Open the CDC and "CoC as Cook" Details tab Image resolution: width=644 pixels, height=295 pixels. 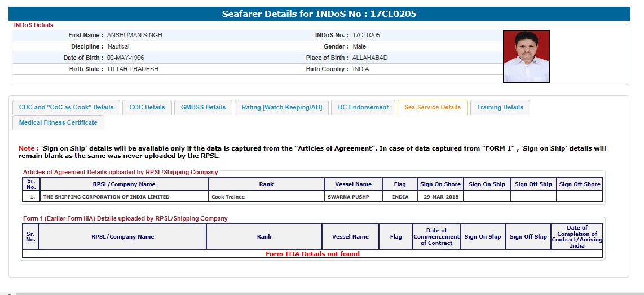pos(66,107)
